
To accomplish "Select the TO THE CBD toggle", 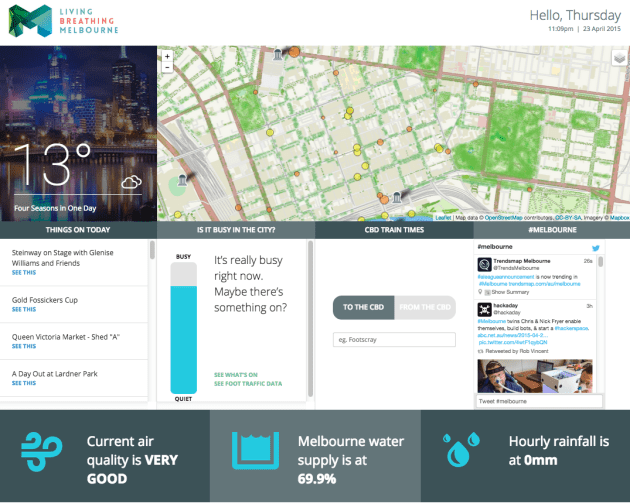I will click(363, 308).
